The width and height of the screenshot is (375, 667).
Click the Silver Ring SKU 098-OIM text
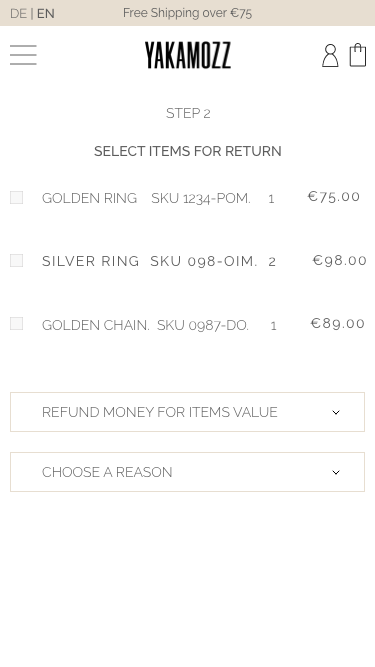[x=204, y=261]
